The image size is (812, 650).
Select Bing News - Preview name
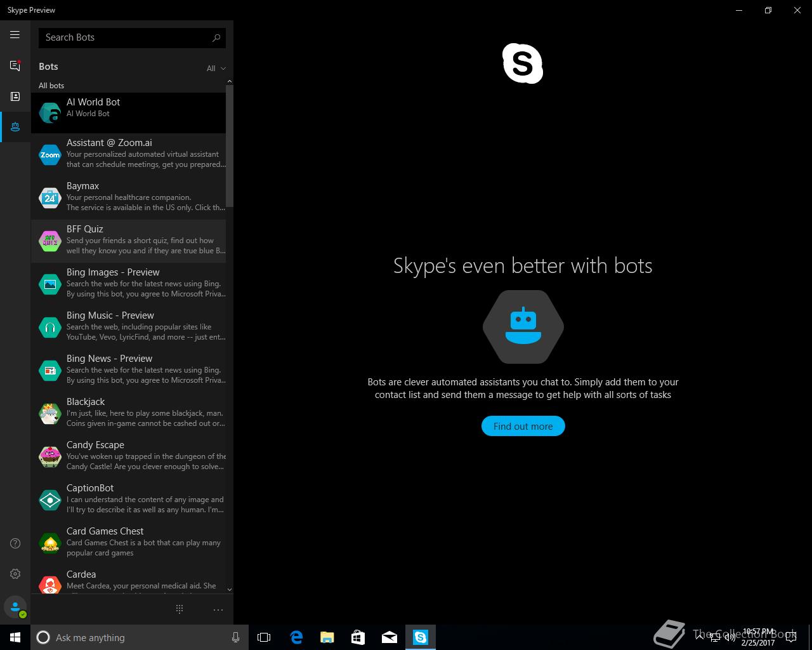(x=109, y=358)
